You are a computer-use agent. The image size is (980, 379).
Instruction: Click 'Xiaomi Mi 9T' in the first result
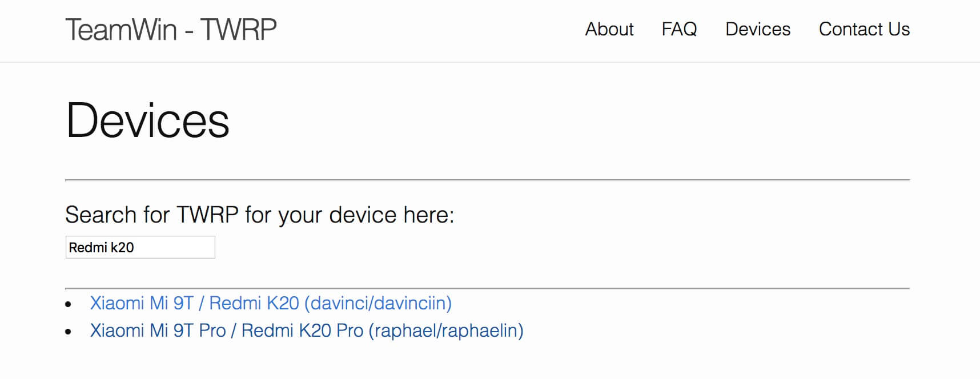pyautogui.click(x=142, y=303)
